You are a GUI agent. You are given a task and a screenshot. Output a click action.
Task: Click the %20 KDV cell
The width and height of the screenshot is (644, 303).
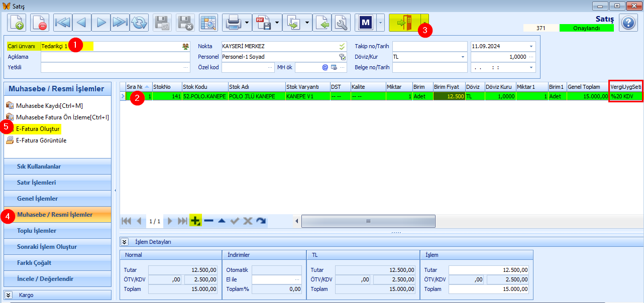pyautogui.click(x=626, y=96)
